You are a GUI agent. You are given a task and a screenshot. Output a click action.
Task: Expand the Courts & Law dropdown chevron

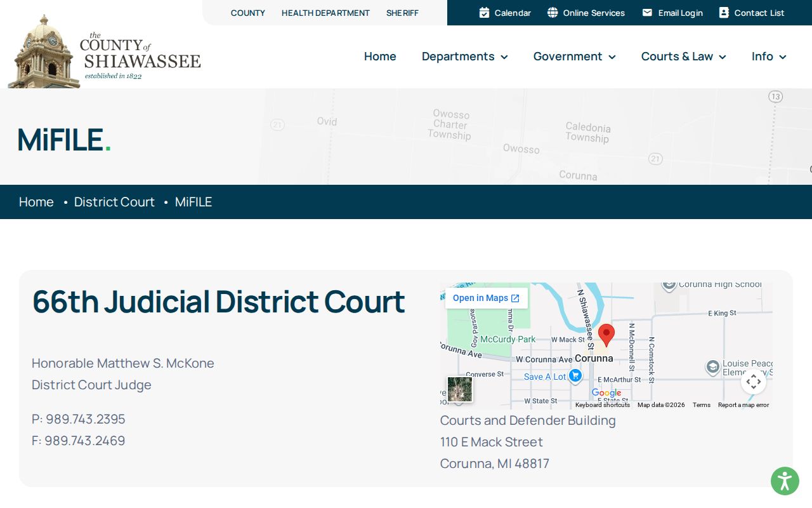coord(723,57)
